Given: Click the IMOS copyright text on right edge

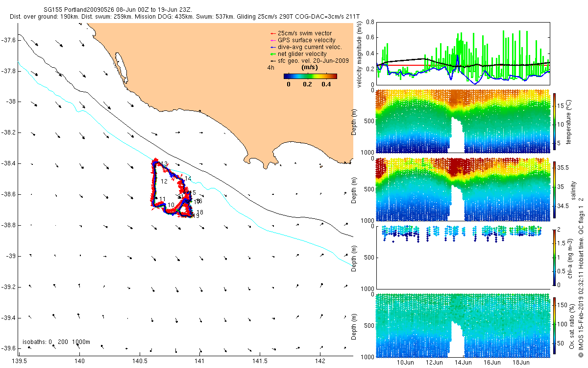Looking at the screenshot, I should click(580, 277).
